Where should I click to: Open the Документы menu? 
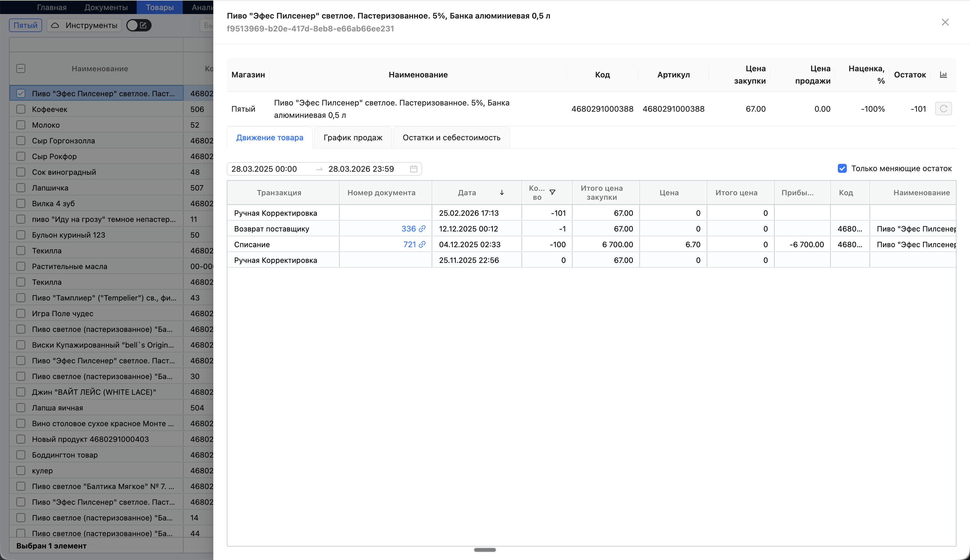pyautogui.click(x=106, y=7)
